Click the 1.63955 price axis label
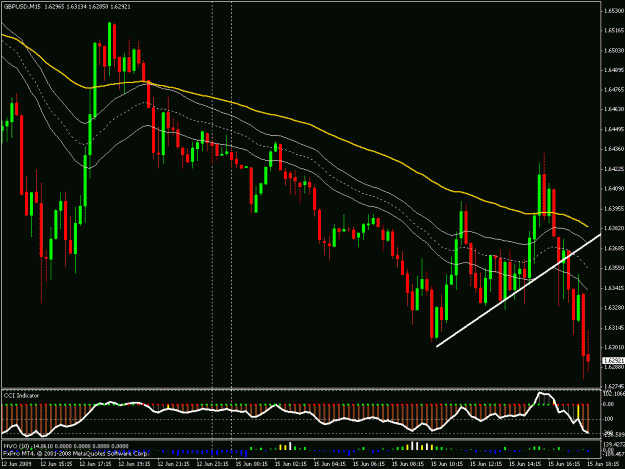 614,208
